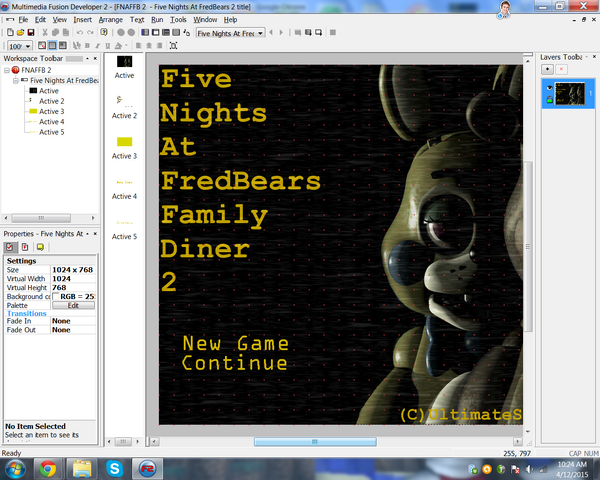Toggle layer 1 eye visibility icon
This screenshot has width=600, height=480.
pos(549,88)
